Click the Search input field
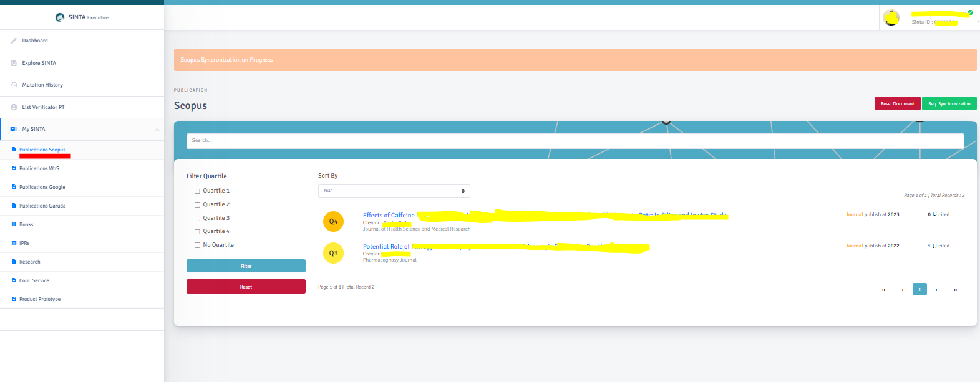 [575, 141]
